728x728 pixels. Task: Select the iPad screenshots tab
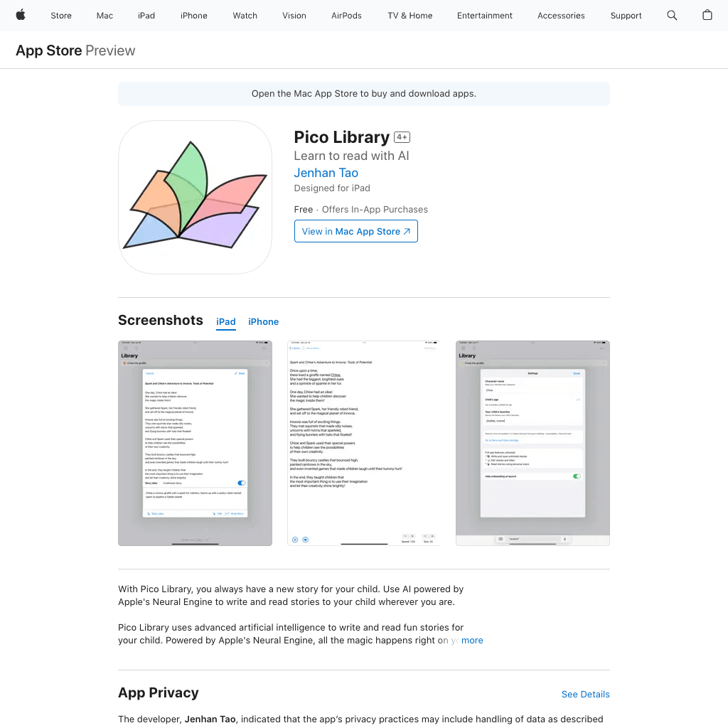coord(225,321)
